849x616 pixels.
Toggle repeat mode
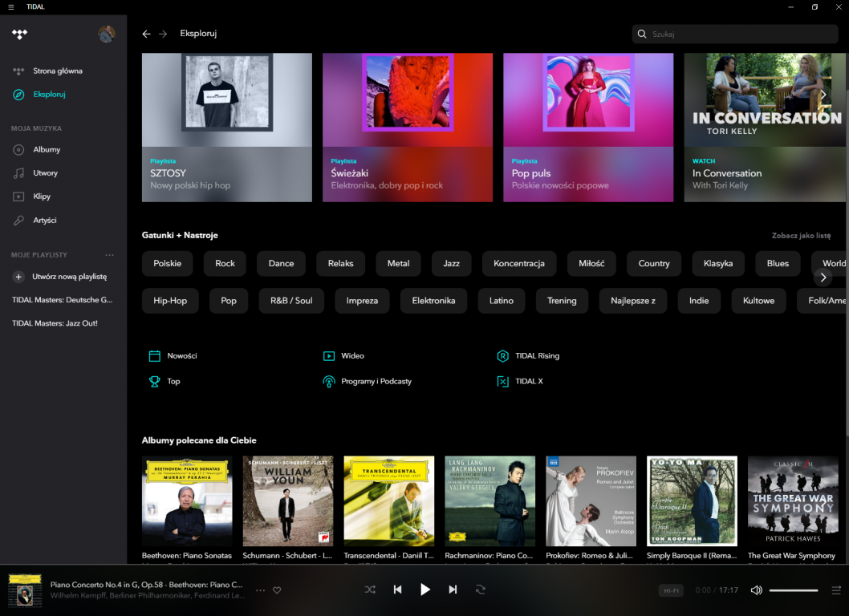pos(480,590)
